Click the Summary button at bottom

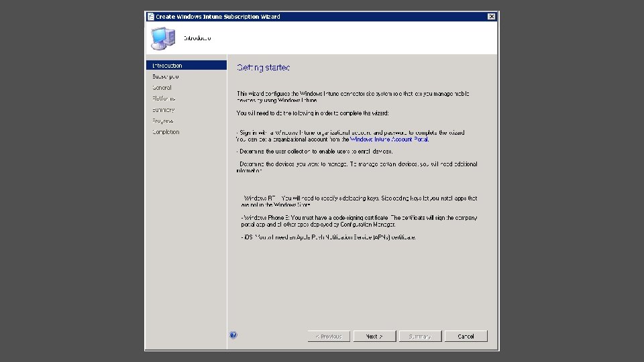(x=420, y=336)
